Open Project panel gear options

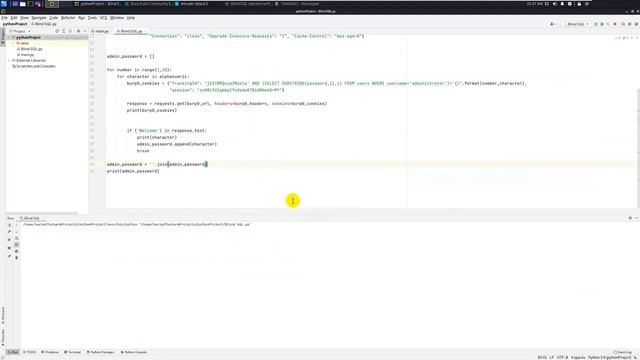tap(78, 31)
